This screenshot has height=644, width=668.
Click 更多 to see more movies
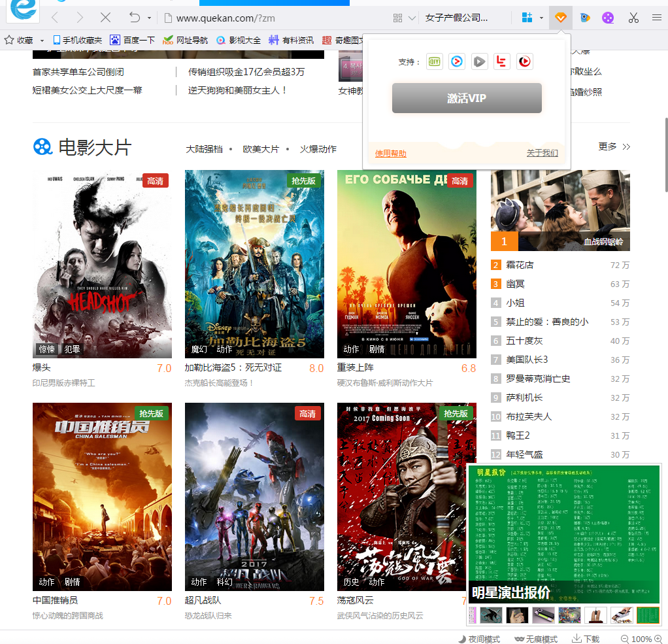614,146
